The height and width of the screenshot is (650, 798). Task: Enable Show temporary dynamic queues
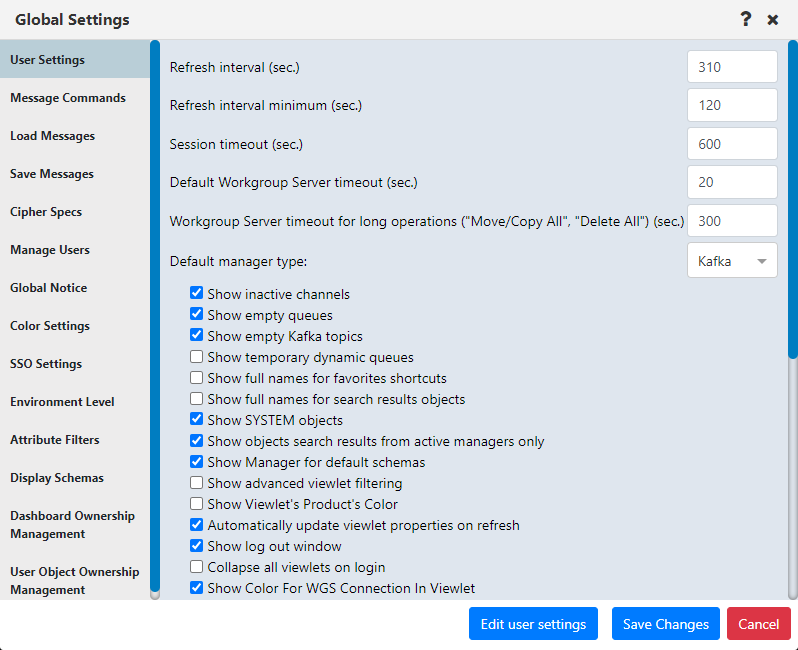tap(196, 356)
